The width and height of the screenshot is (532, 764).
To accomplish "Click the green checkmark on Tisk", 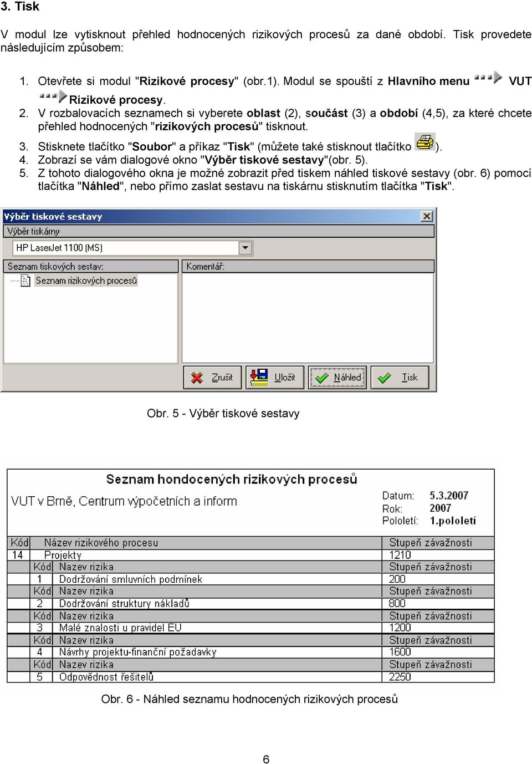I will pos(384,378).
